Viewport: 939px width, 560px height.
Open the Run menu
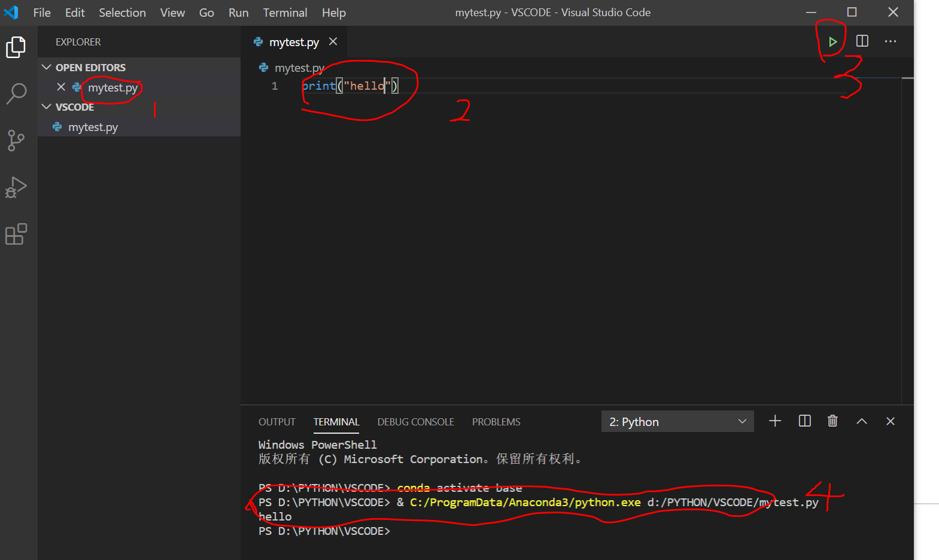click(238, 13)
